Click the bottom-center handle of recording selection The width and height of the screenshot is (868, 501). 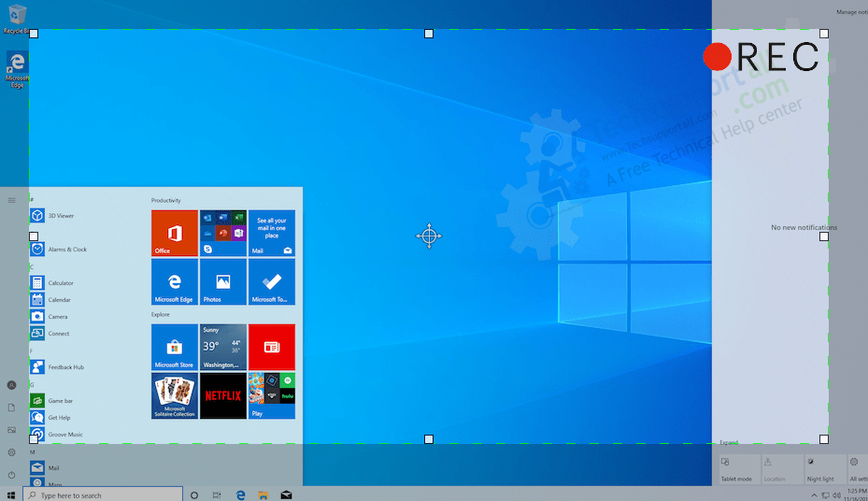pos(429,439)
